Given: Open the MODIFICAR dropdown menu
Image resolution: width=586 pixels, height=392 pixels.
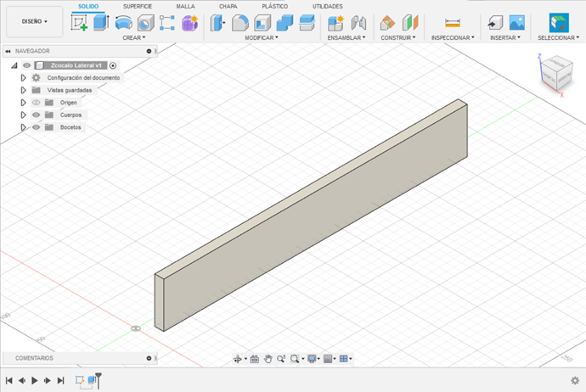Looking at the screenshot, I should click(x=262, y=37).
